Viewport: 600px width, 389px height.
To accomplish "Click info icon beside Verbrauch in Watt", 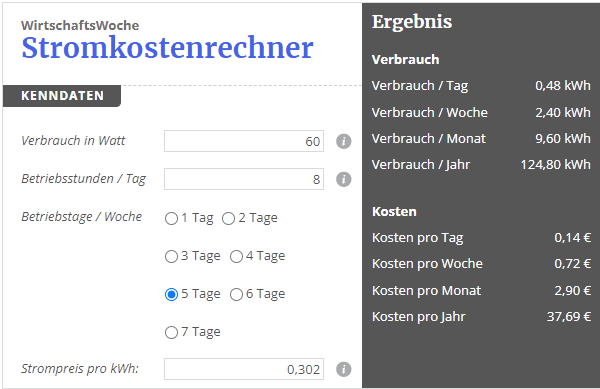I will coord(344,141).
